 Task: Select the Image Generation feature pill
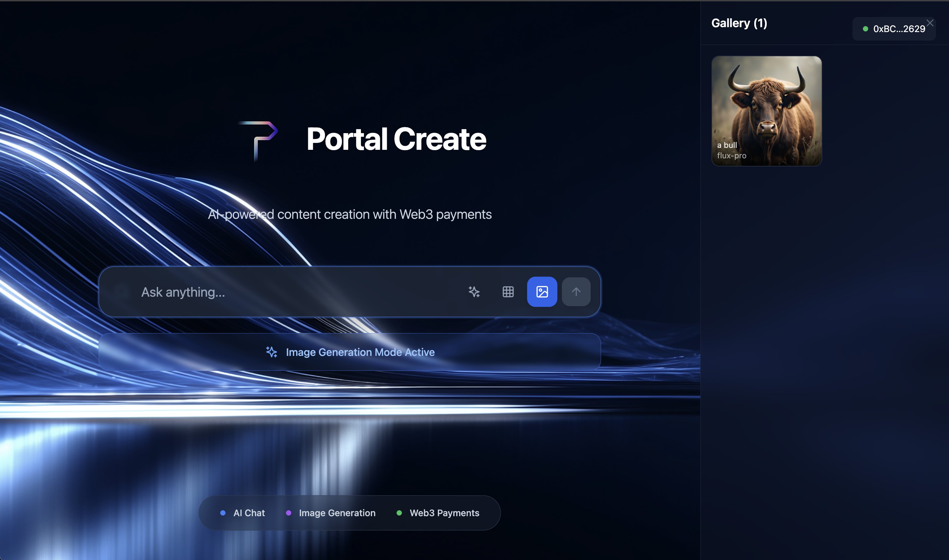click(x=337, y=513)
